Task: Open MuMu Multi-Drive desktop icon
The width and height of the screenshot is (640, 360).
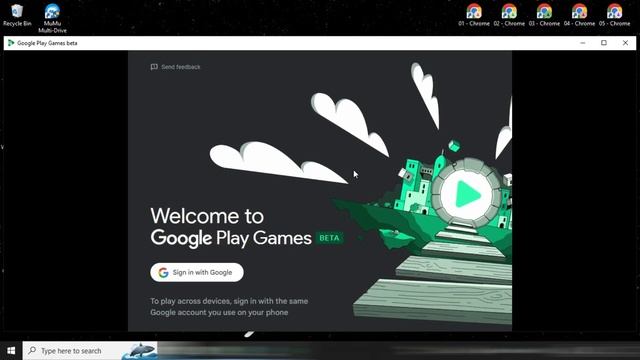Action: [x=52, y=18]
